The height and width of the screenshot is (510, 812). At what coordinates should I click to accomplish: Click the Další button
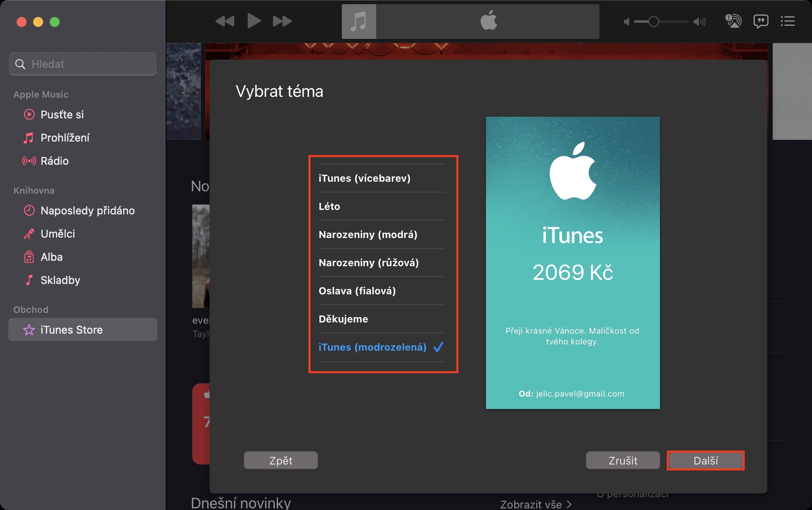coord(706,460)
